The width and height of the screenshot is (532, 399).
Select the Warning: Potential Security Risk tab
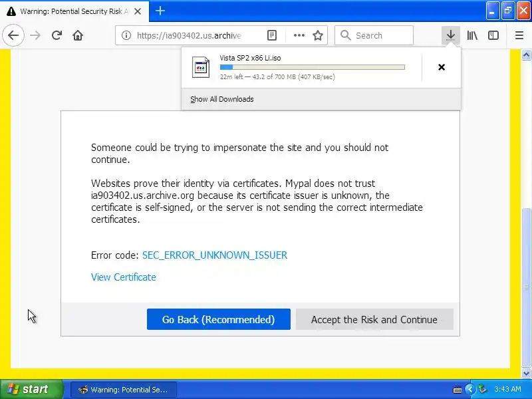[74, 11]
